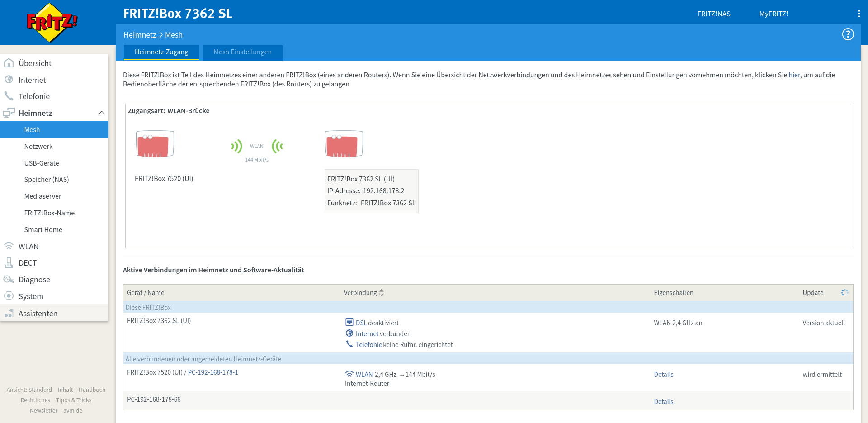
Task: Click the Telefonie phone icon in sidebar
Action: coord(9,96)
